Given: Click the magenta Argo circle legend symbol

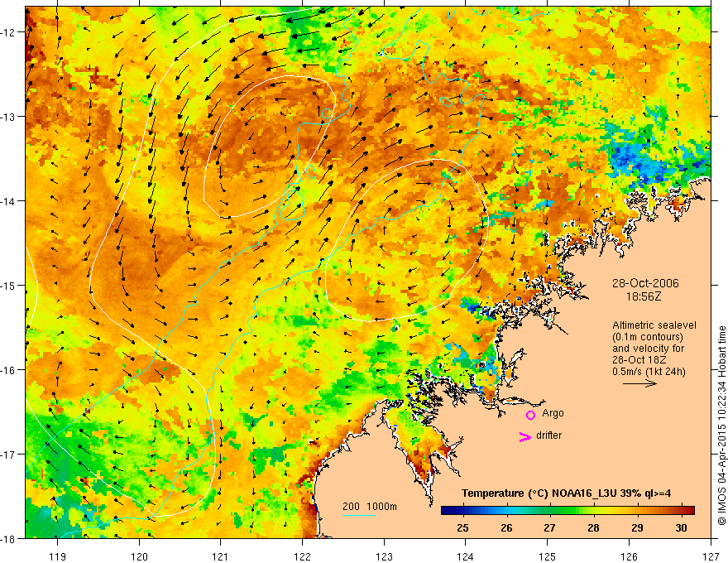Looking at the screenshot, I should 530,415.
